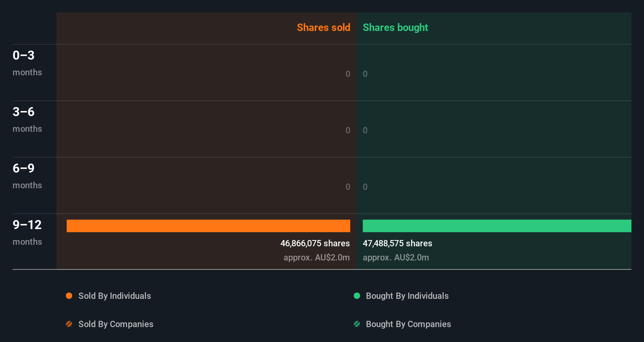Click the sold 0 value in 6–9 months row
Viewport: 644px width, 342px height.
point(348,187)
